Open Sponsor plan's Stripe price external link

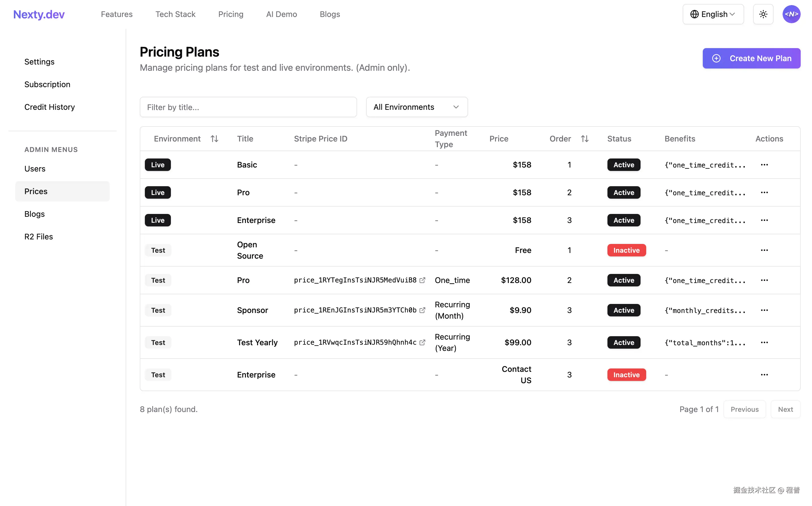point(423,310)
